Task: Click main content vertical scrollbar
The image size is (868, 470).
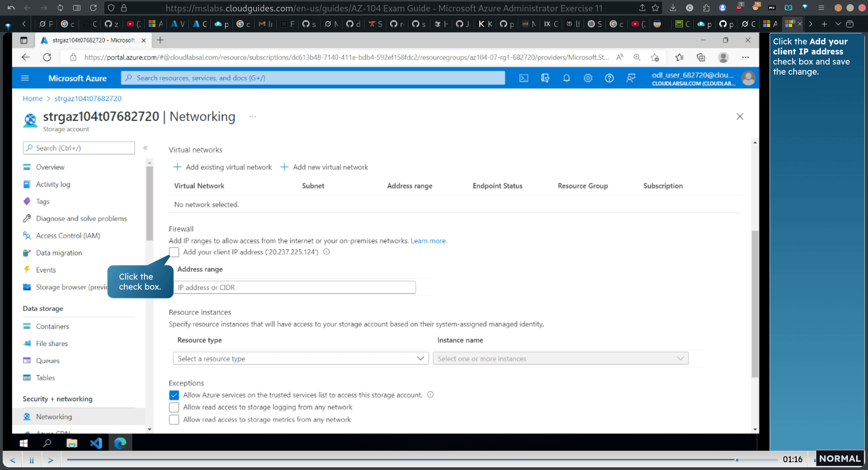Action: point(755,304)
